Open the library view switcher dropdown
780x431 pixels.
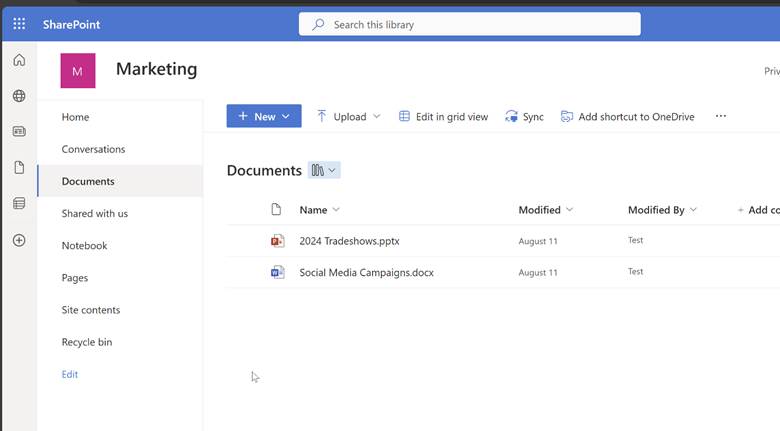click(x=324, y=170)
